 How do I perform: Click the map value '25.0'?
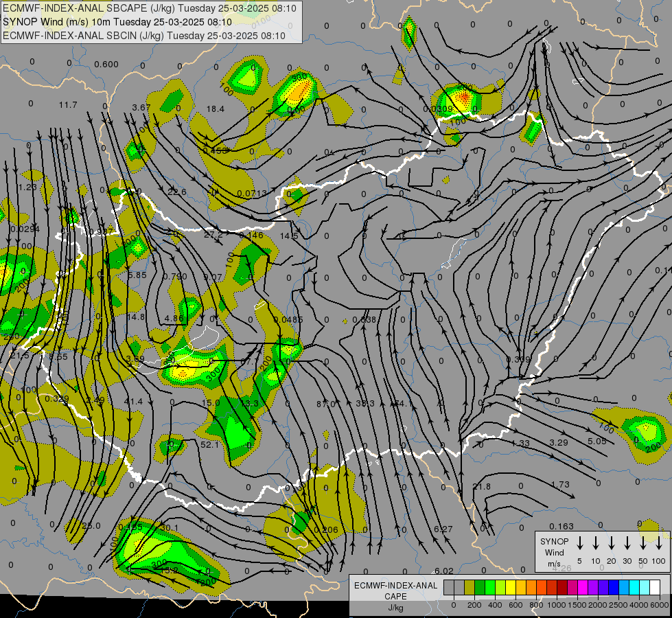point(91,526)
